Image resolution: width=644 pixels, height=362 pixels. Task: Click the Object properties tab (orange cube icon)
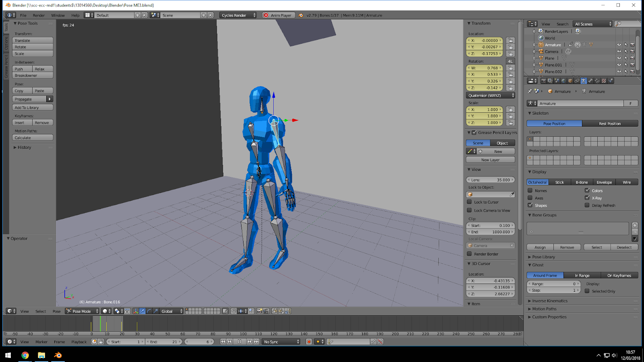coord(570,80)
